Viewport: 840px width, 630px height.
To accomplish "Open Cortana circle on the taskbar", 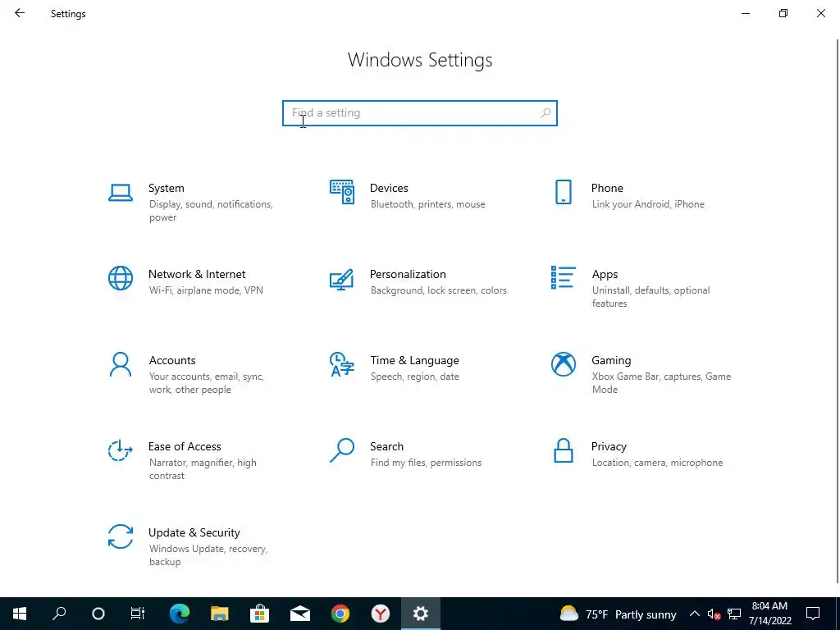I will click(98, 614).
